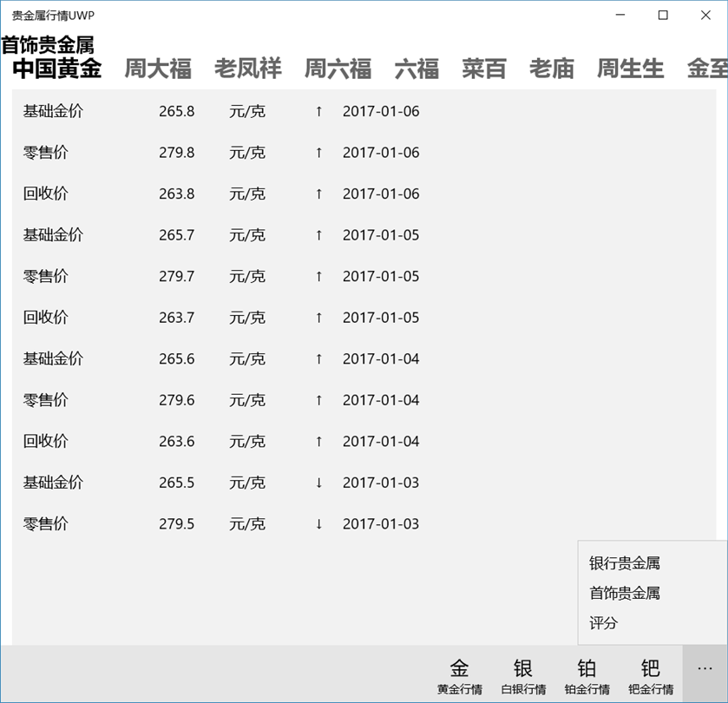This screenshot has height=703, width=728.
Task: Select the 基础金价 row dated 2017-01-06
Action: coord(364,111)
